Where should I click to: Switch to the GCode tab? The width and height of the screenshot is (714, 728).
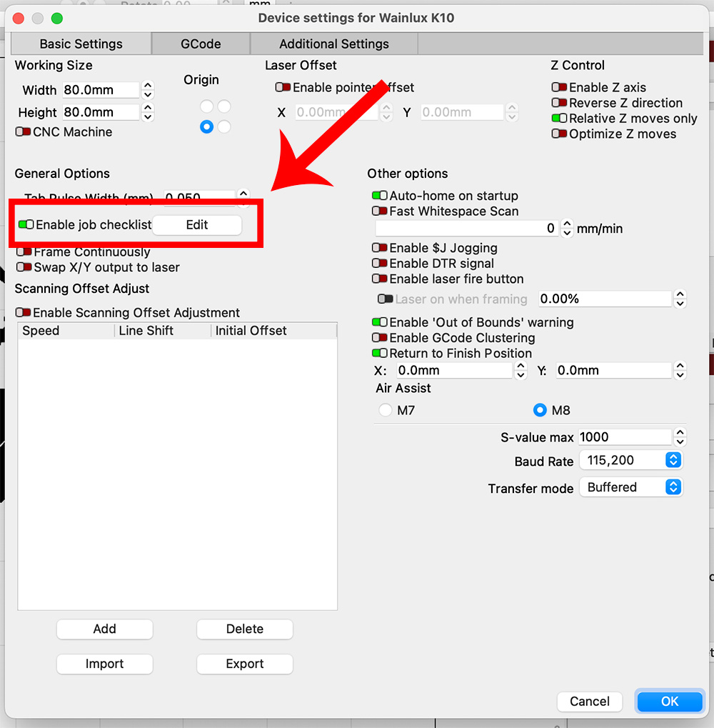tap(201, 44)
